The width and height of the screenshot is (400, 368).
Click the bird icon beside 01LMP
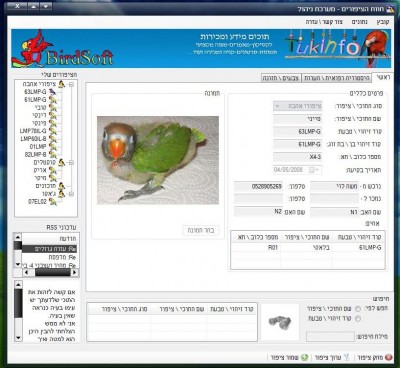pyautogui.click(x=53, y=147)
